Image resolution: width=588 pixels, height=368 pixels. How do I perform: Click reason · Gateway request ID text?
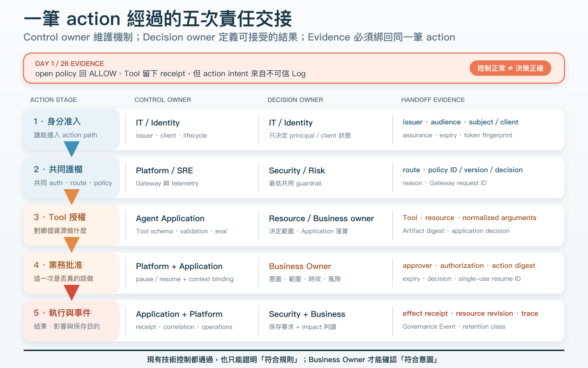(445, 183)
